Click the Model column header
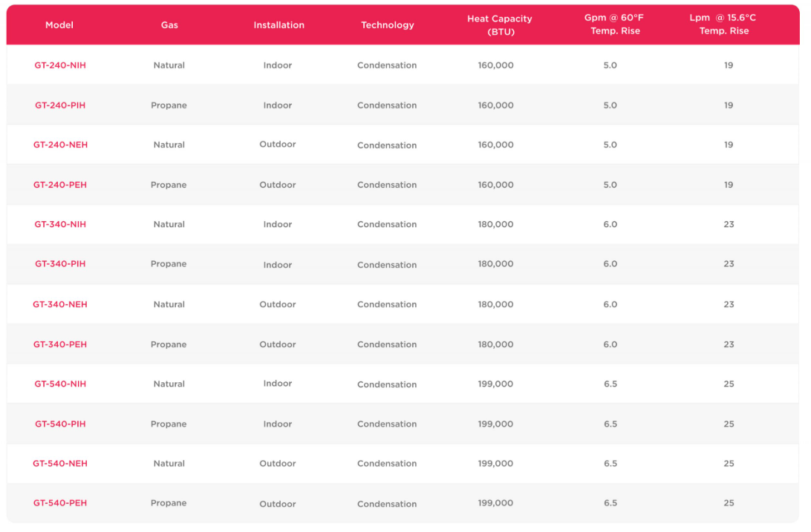 tap(59, 25)
